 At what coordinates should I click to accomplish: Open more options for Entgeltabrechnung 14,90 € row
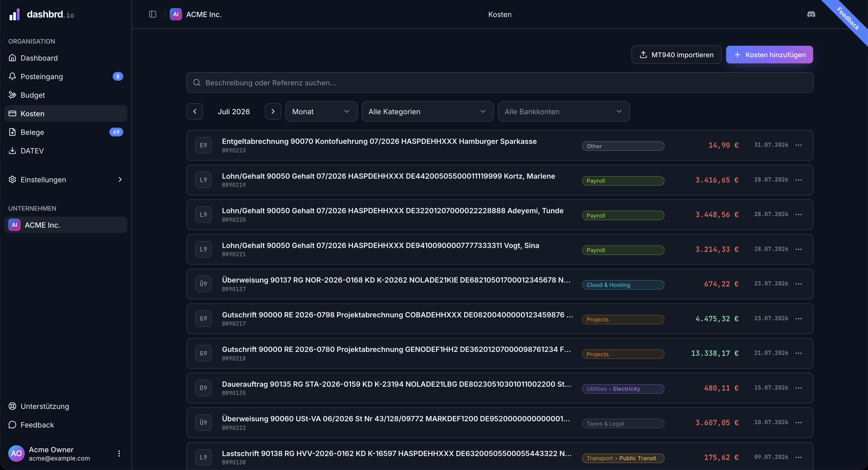(799, 145)
